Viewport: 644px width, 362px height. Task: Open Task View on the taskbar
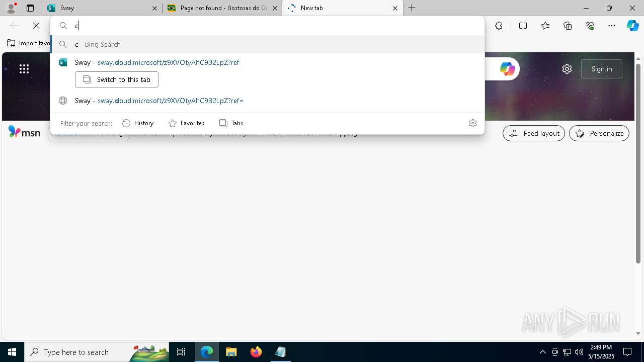tap(181, 352)
